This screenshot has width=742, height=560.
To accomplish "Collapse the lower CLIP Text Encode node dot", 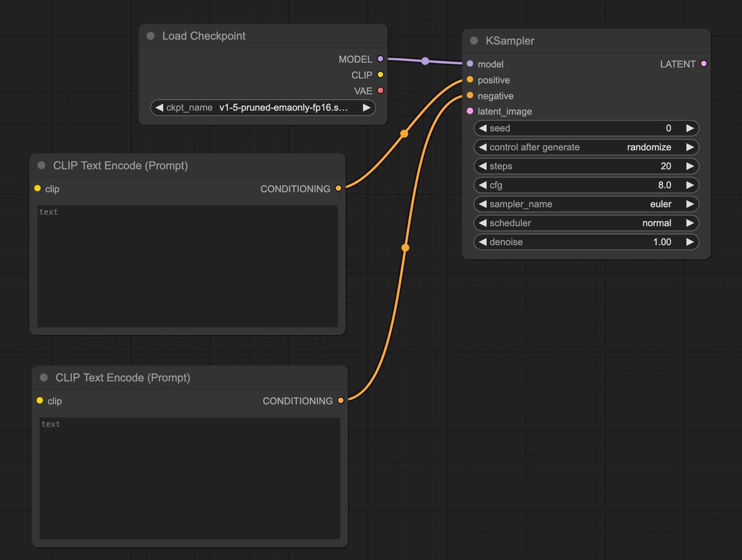I will [x=44, y=377].
